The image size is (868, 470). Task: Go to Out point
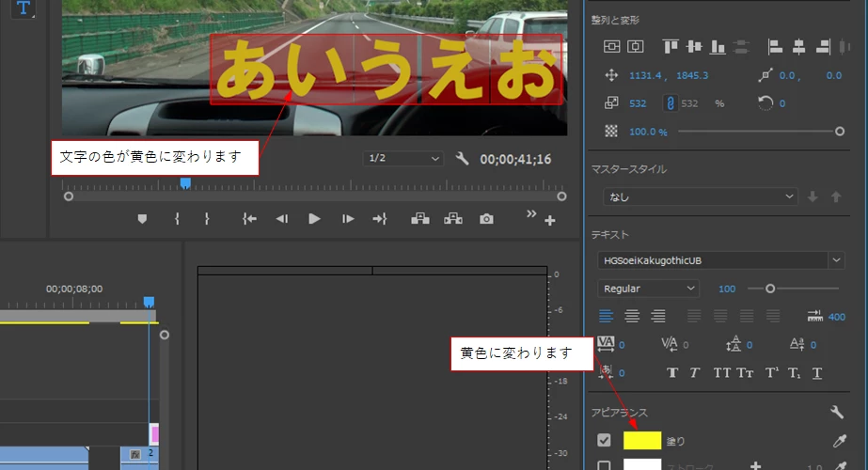pos(380,219)
